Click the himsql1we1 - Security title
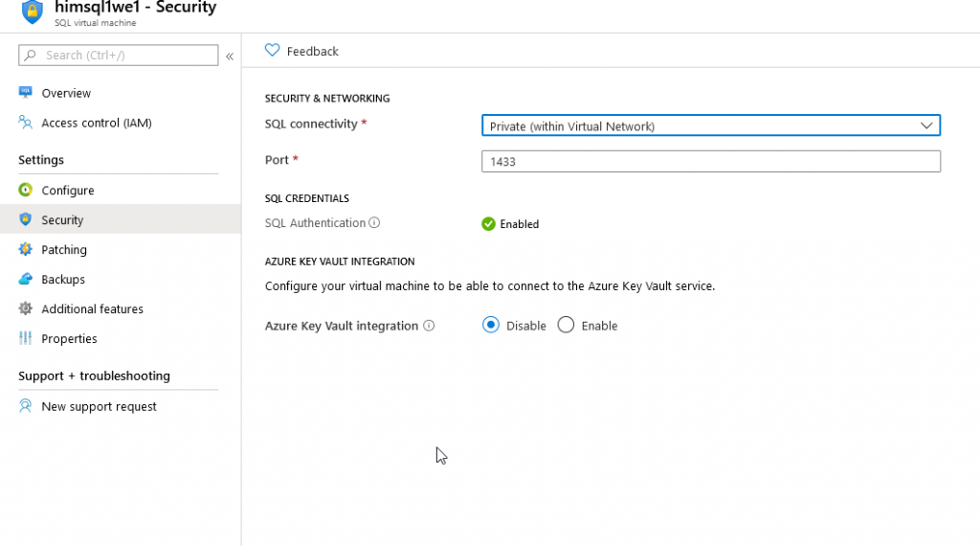Screen dimensions: 980x546 (x=136, y=8)
